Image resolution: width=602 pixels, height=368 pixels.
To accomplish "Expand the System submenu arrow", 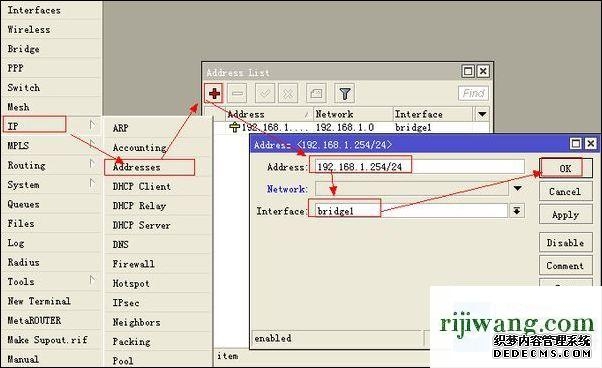I will (92, 183).
